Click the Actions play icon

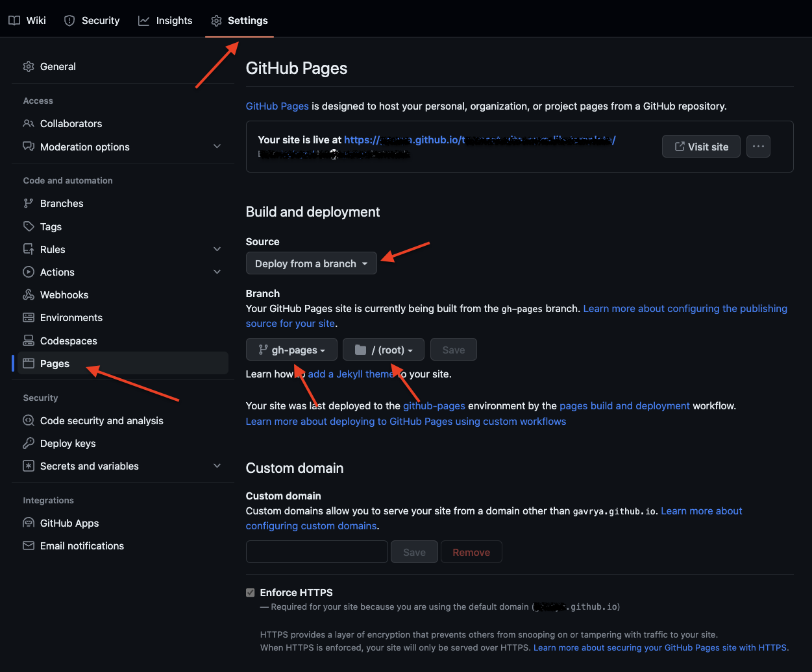coord(29,272)
